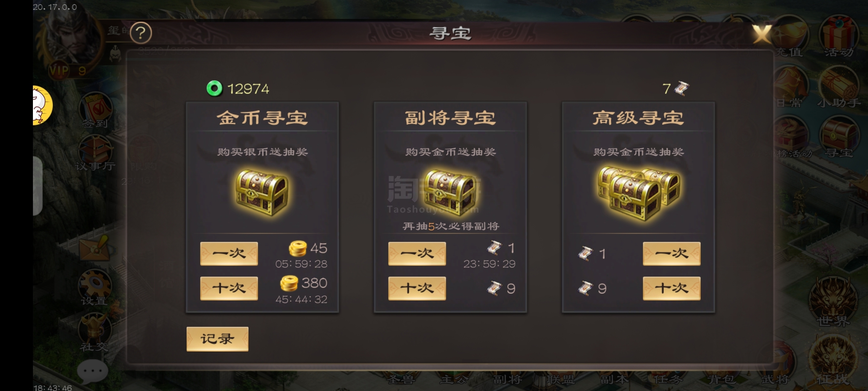Screen dimensions: 868x391
Task: Click 十次 under 金币寻宝
Action: pyautogui.click(x=229, y=288)
